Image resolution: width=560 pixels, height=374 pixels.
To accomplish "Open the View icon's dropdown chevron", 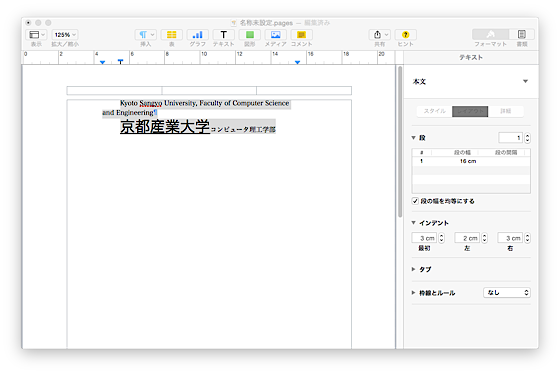I will (43, 35).
